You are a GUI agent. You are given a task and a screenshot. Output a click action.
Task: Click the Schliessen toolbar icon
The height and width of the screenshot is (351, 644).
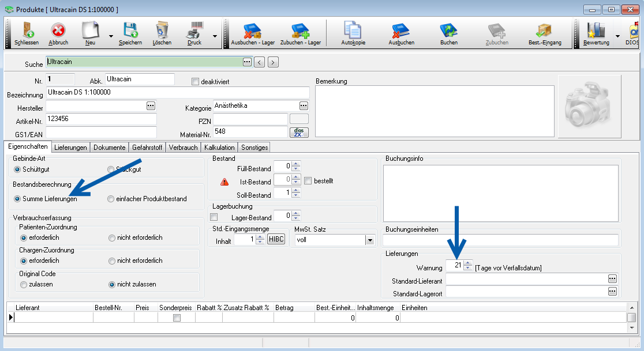28,31
